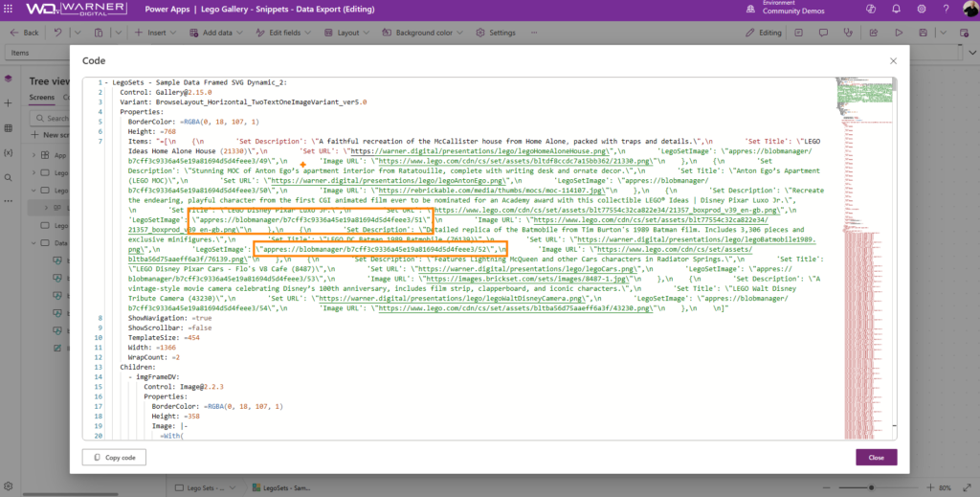Open the App checker stethoscope icon

coord(848,33)
